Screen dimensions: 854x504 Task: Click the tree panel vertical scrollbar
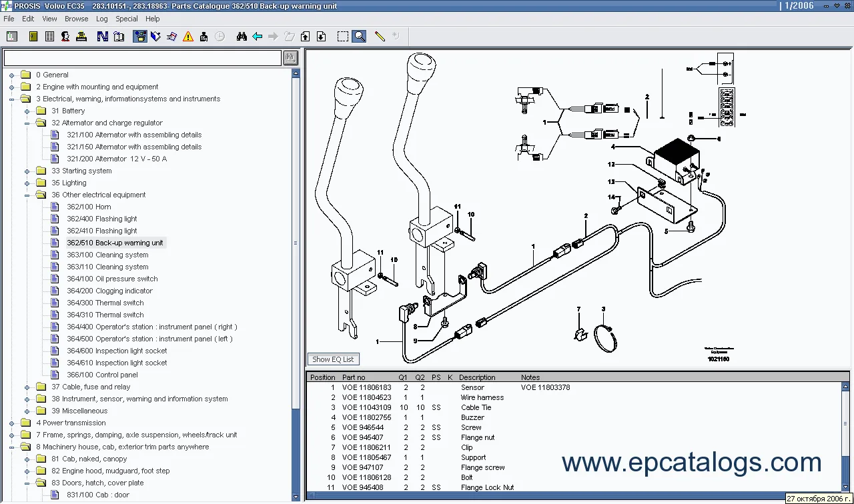(296, 283)
